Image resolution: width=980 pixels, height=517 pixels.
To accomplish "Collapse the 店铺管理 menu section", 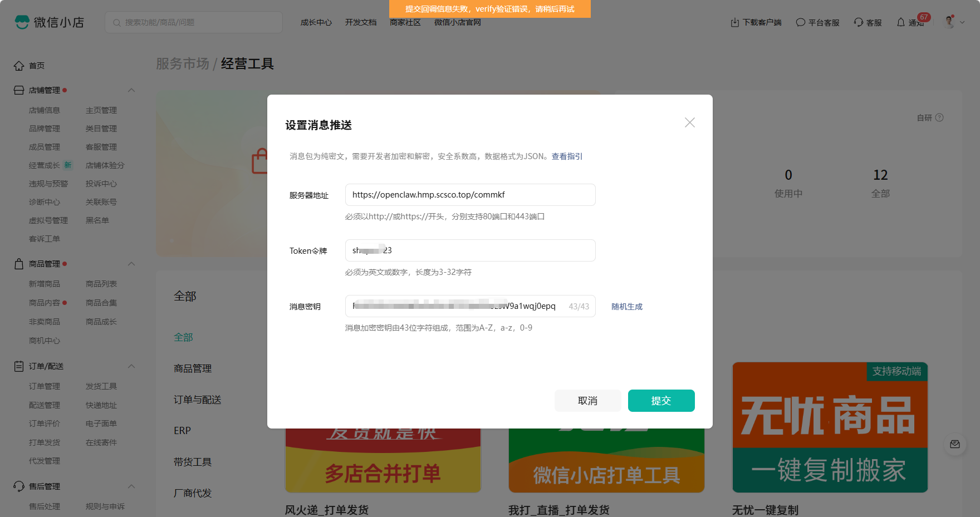I will (131, 90).
